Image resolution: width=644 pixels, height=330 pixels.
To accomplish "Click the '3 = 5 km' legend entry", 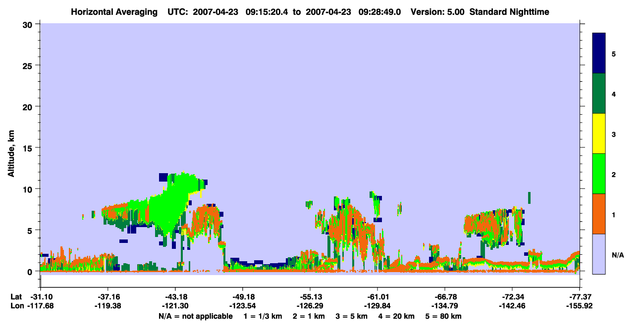I will coord(352,316).
